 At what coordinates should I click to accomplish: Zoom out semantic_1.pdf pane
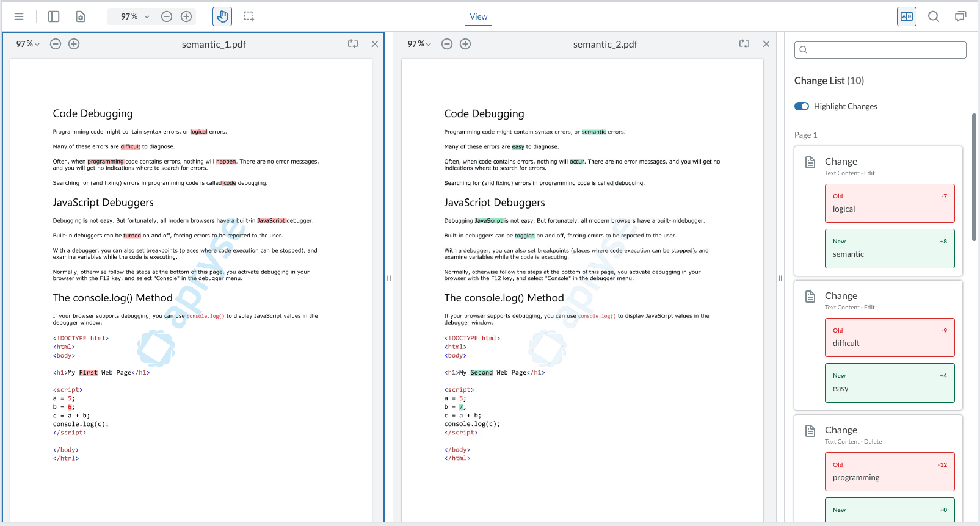point(56,44)
